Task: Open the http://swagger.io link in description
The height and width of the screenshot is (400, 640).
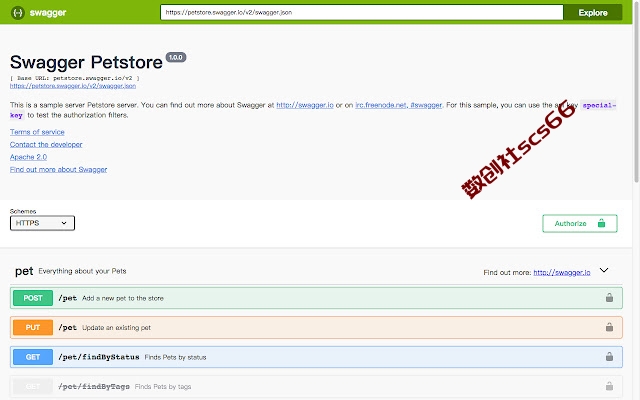Action: (x=305, y=105)
